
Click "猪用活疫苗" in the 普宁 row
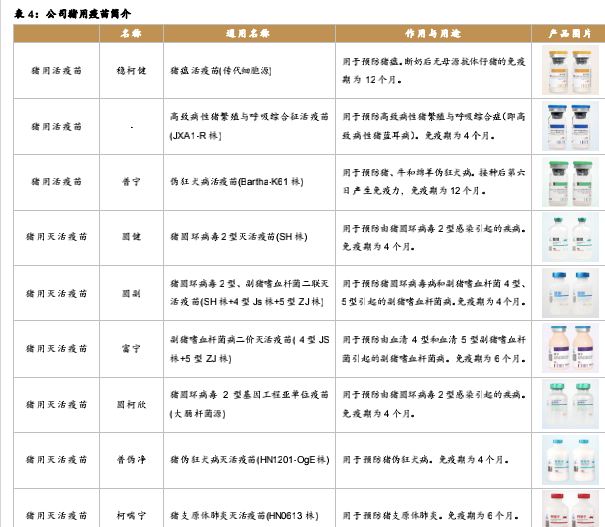[56, 182]
